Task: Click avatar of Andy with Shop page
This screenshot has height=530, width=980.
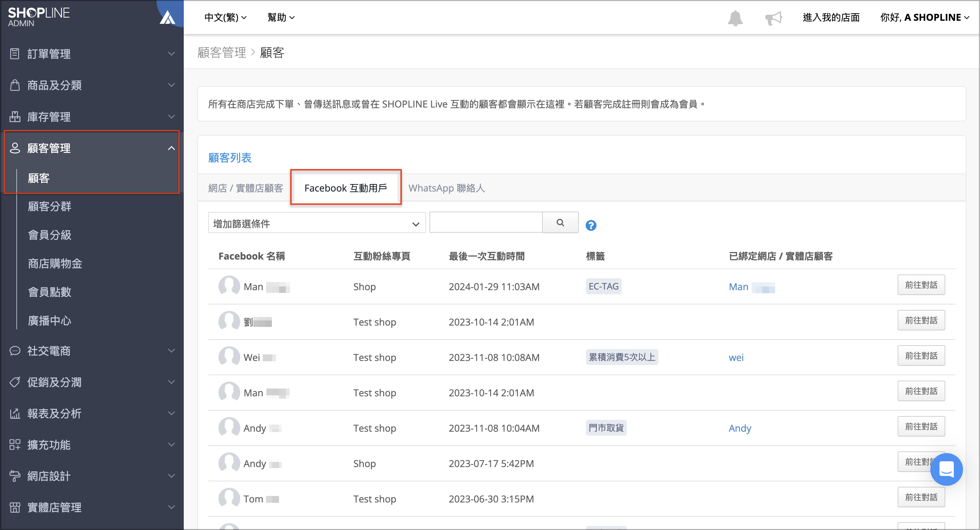Action: point(229,463)
